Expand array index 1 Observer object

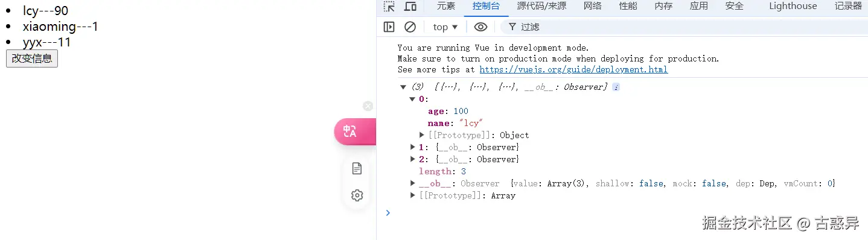coord(413,147)
